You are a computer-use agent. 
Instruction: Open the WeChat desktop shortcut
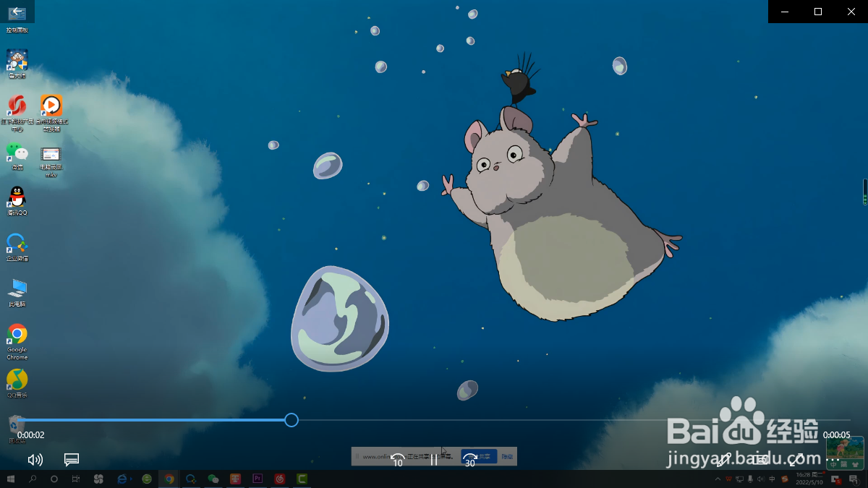click(x=17, y=156)
